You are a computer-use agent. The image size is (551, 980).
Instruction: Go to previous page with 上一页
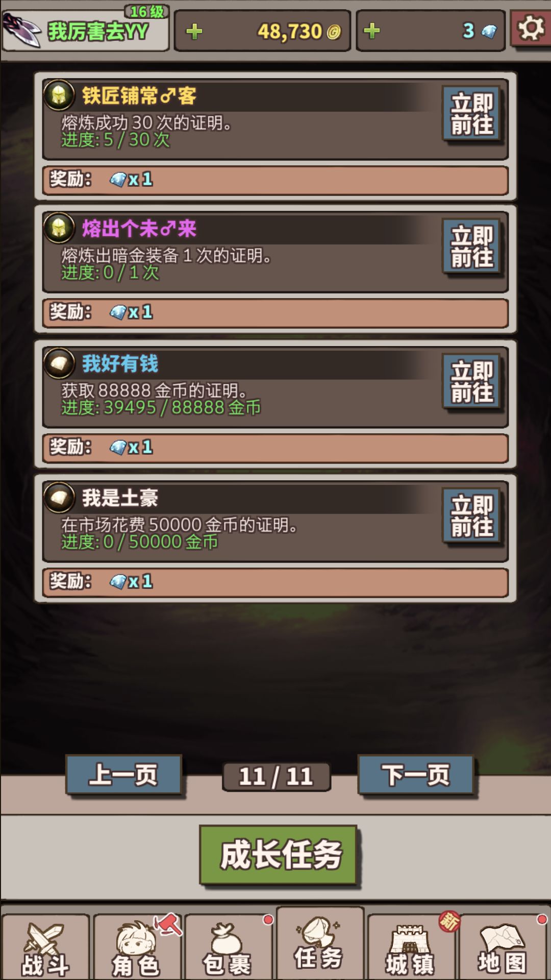[x=123, y=775]
